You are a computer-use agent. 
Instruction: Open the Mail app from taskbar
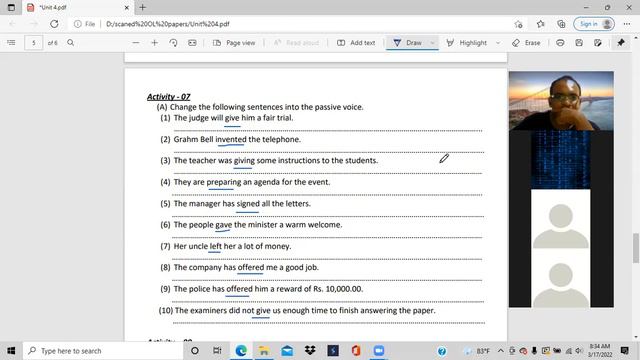coord(287,351)
